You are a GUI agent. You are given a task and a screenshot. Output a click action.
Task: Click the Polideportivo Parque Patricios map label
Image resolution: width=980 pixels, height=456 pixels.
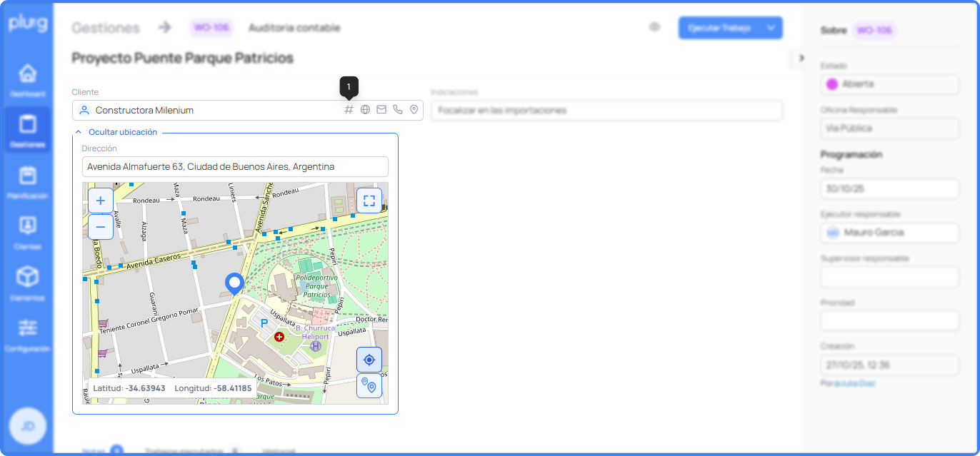coord(316,285)
